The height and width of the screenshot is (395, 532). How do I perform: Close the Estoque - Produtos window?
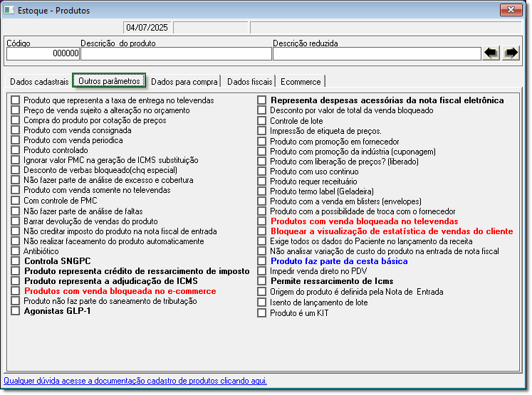pyautogui.click(x=511, y=10)
